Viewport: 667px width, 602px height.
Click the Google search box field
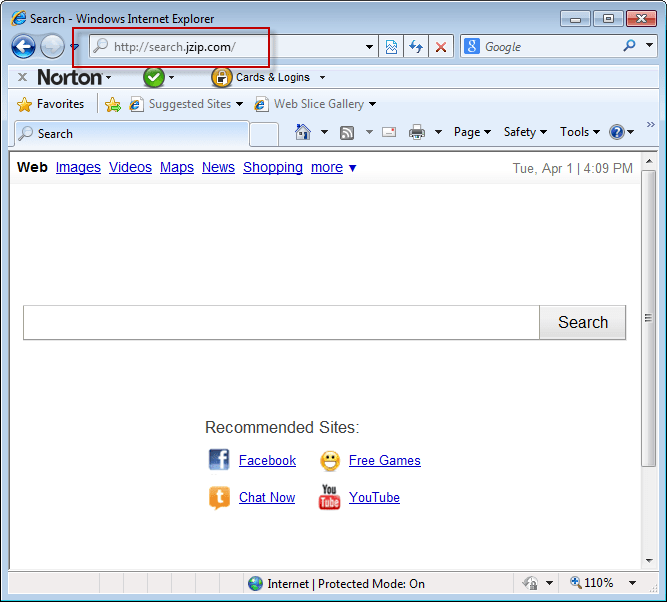(x=551, y=46)
